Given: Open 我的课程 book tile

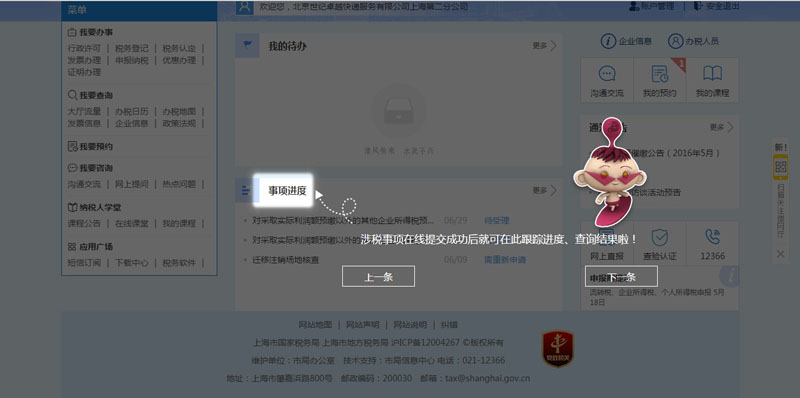Looking at the screenshot, I should pos(712,81).
